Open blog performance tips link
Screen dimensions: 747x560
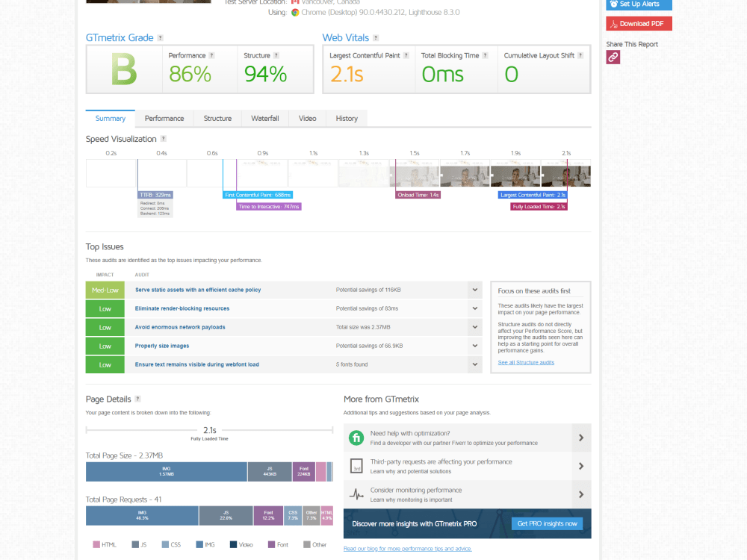pyautogui.click(x=407, y=549)
